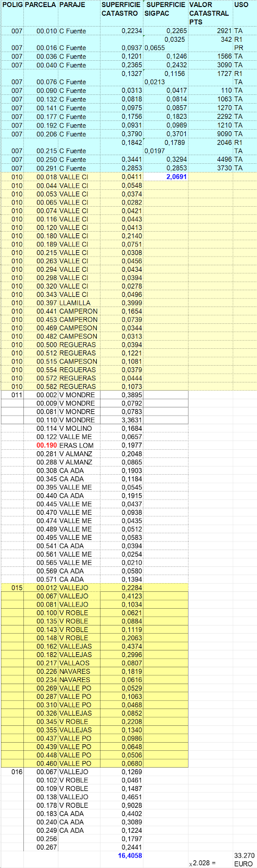Click the red parcel number 00.190
This screenshot has height=868, width=257.
[46, 445]
